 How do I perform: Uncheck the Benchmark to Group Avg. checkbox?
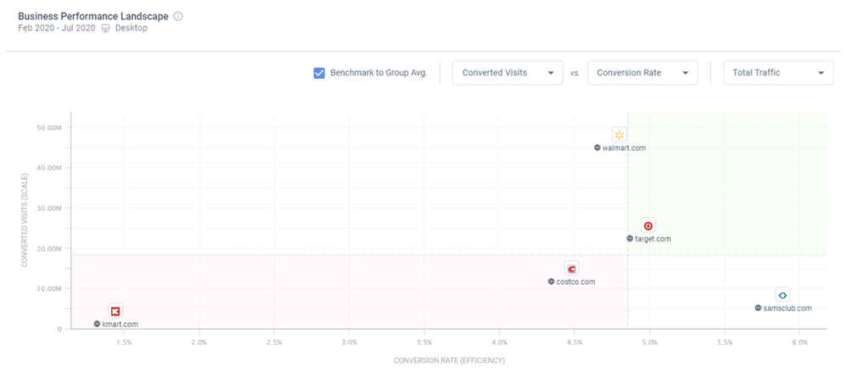click(x=320, y=73)
